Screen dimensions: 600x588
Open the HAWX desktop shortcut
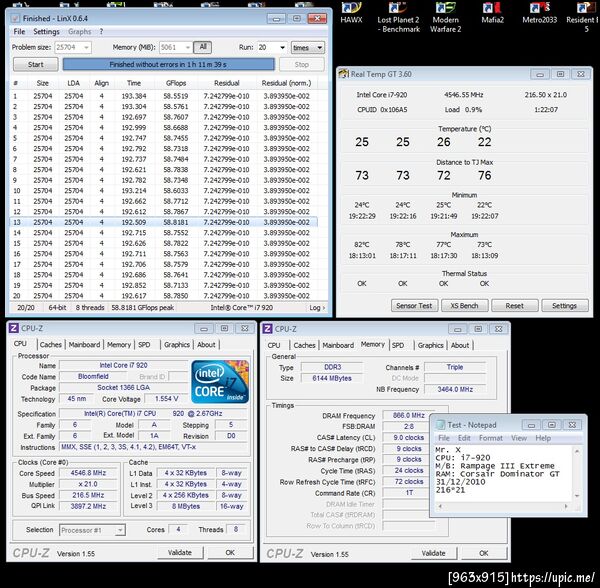(x=351, y=12)
